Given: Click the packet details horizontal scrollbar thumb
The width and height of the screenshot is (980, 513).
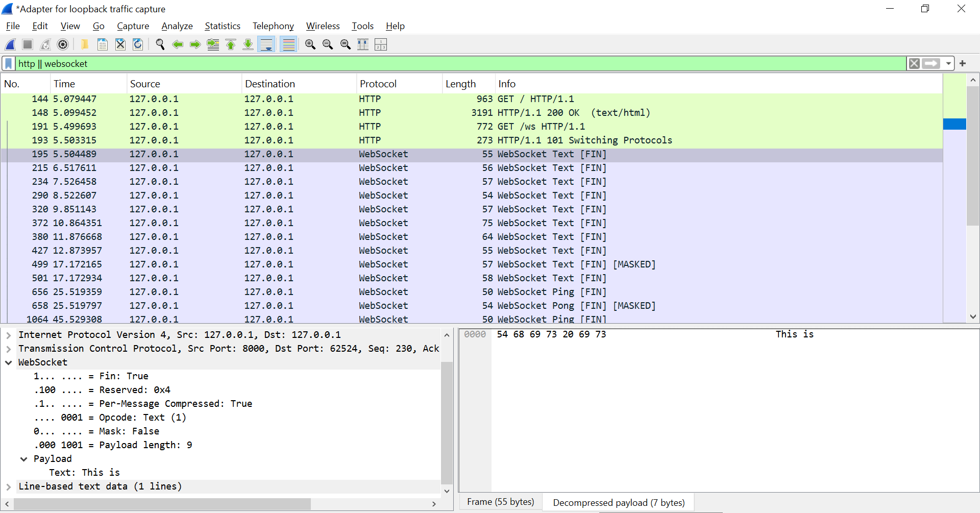Looking at the screenshot, I should coord(162,504).
